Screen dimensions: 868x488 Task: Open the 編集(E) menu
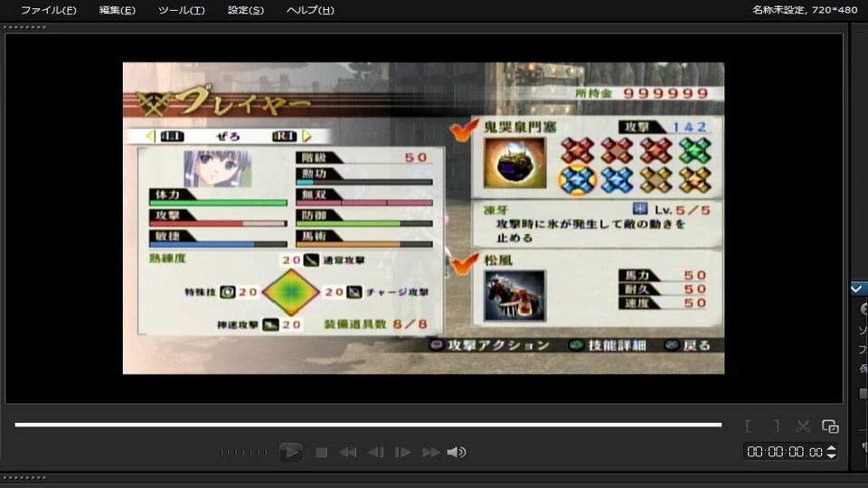click(117, 10)
